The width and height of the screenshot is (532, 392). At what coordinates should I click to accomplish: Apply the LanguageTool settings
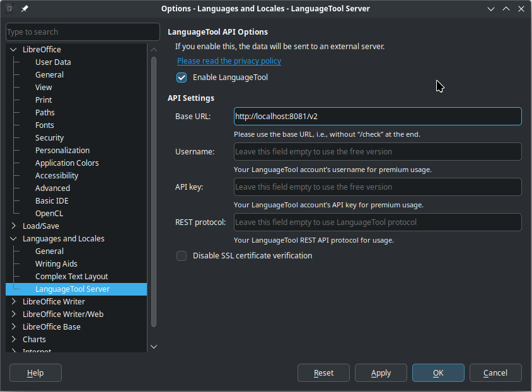[381, 372]
